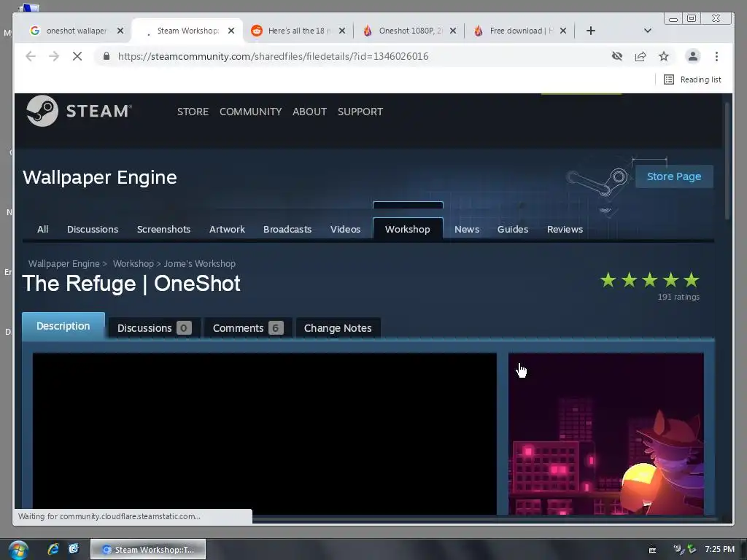The image size is (747, 560).
Task: Launch Internet Explorer from the taskbar
Action: point(53,549)
